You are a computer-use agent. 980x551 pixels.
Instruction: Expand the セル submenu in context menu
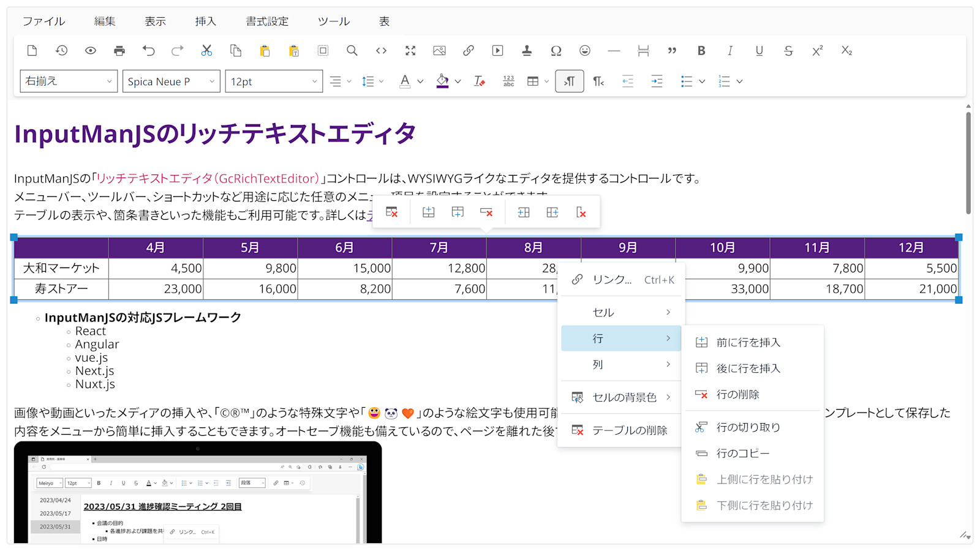621,312
